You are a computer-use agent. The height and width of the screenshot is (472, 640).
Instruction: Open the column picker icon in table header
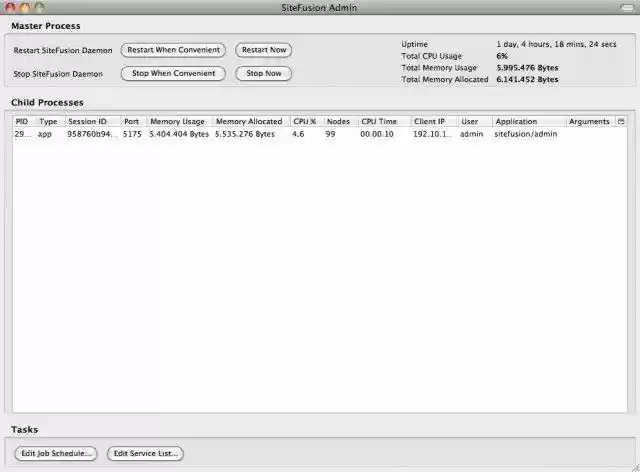click(621, 121)
